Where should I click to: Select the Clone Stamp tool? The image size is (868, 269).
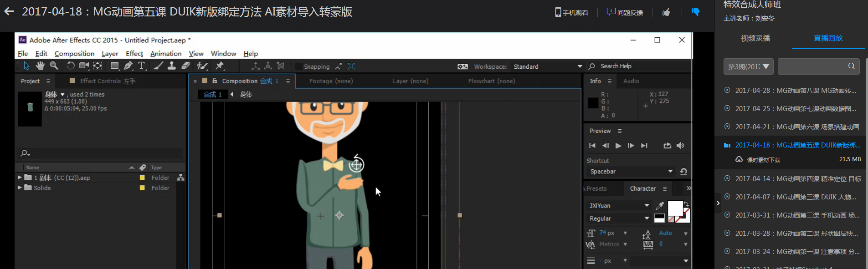coord(171,66)
